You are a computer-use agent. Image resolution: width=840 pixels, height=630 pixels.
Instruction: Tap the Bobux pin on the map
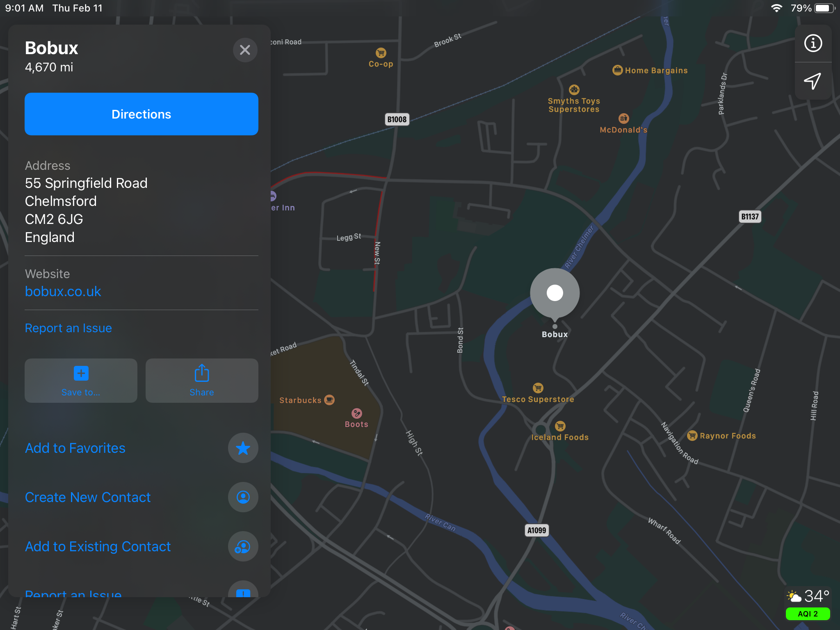pyautogui.click(x=555, y=293)
